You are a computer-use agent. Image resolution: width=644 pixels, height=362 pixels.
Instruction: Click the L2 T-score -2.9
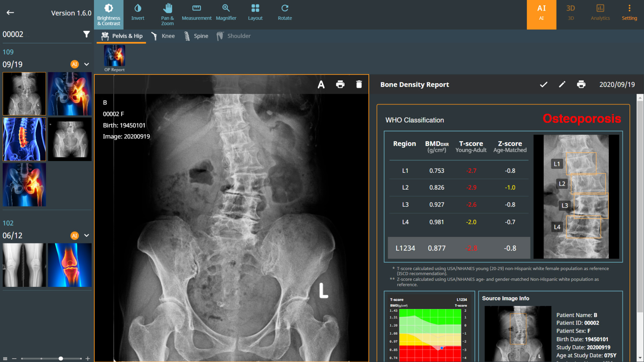[471, 188]
